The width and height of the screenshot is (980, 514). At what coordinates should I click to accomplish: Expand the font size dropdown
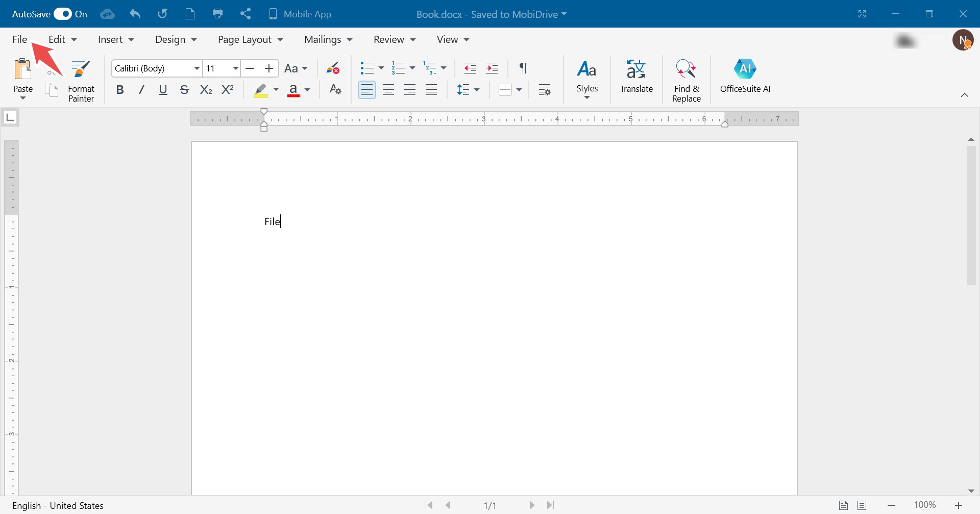tap(235, 68)
